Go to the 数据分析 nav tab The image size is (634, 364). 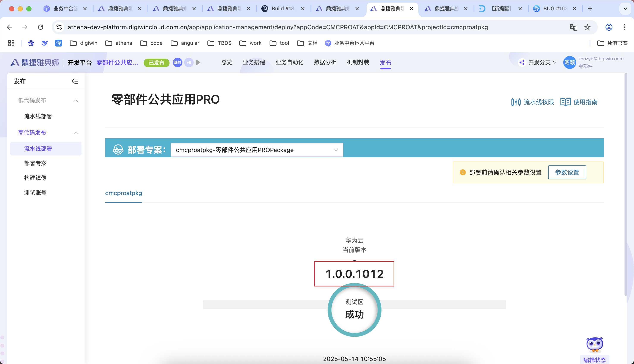325,62
